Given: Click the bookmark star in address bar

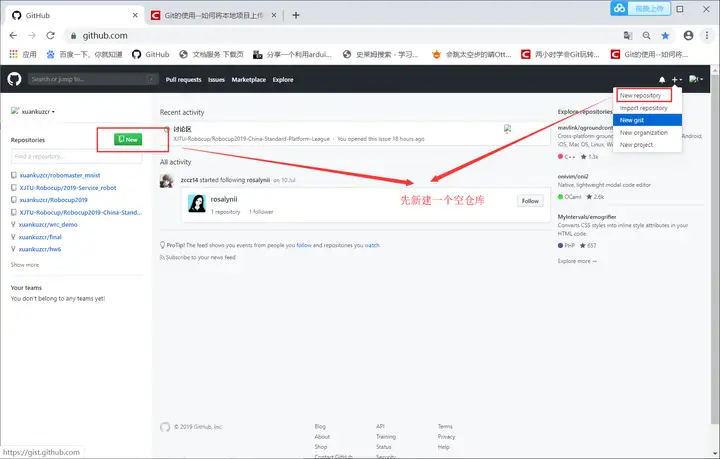Looking at the screenshot, I should [x=665, y=35].
